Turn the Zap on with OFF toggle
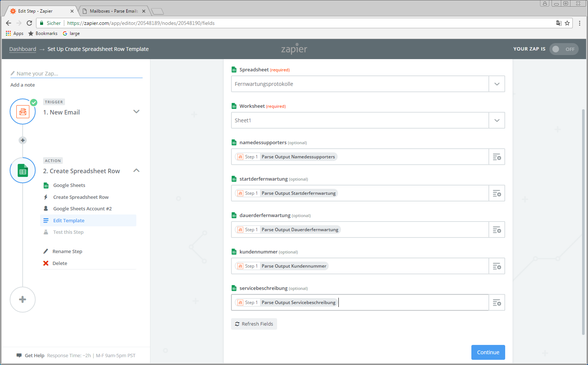Screen dimensions: 588x365 pos(563,49)
